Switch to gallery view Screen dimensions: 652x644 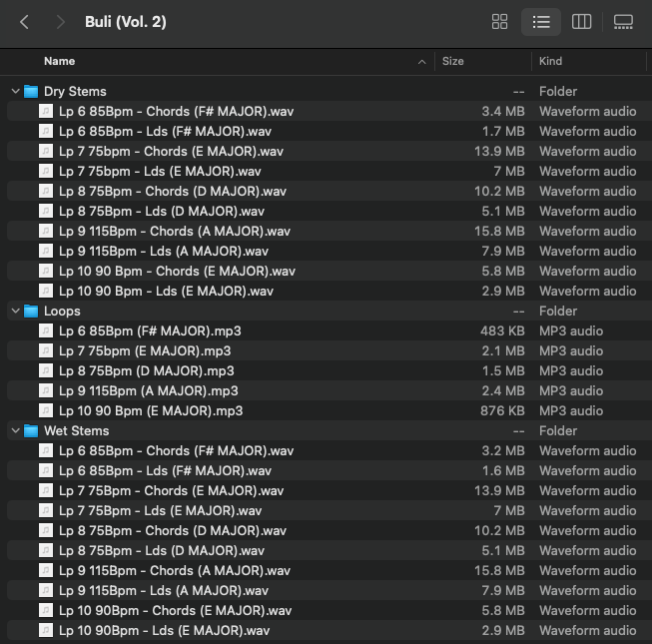[x=623, y=22]
